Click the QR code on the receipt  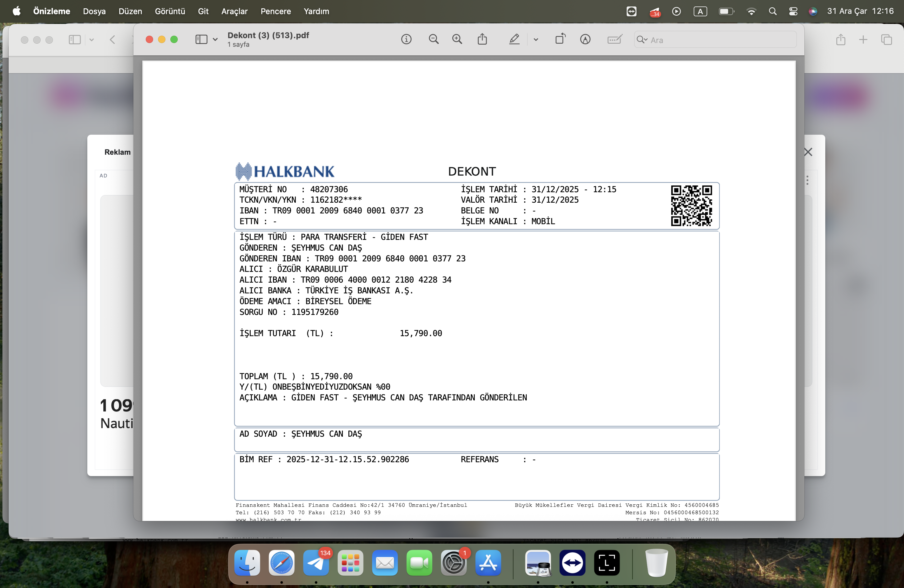691,205
